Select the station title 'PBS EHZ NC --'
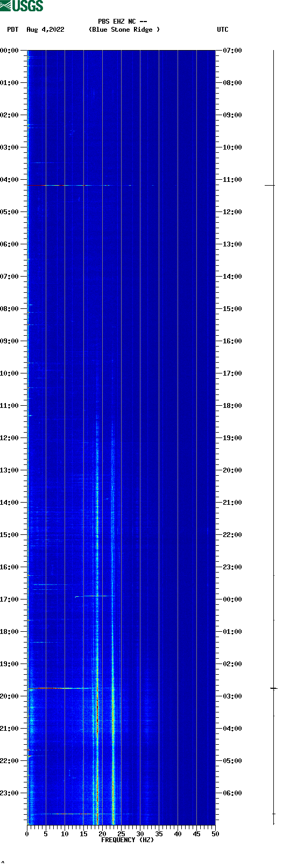 pos(123,22)
